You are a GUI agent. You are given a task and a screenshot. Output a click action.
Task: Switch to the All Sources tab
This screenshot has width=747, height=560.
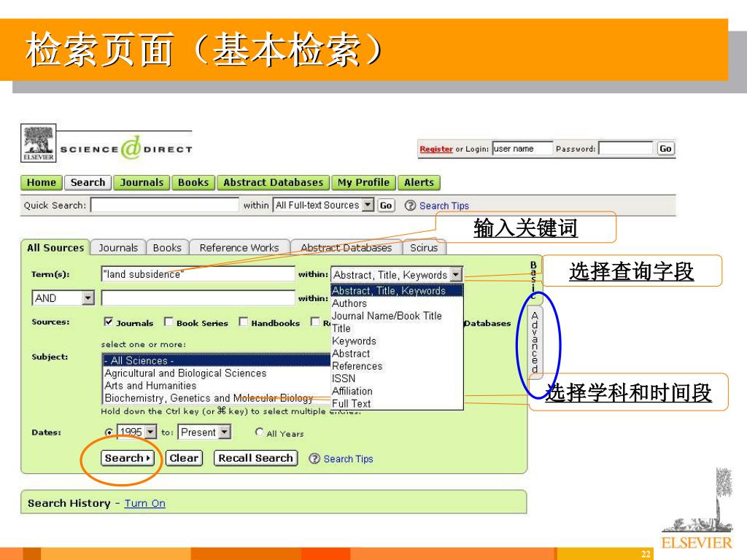pyautogui.click(x=55, y=248)
